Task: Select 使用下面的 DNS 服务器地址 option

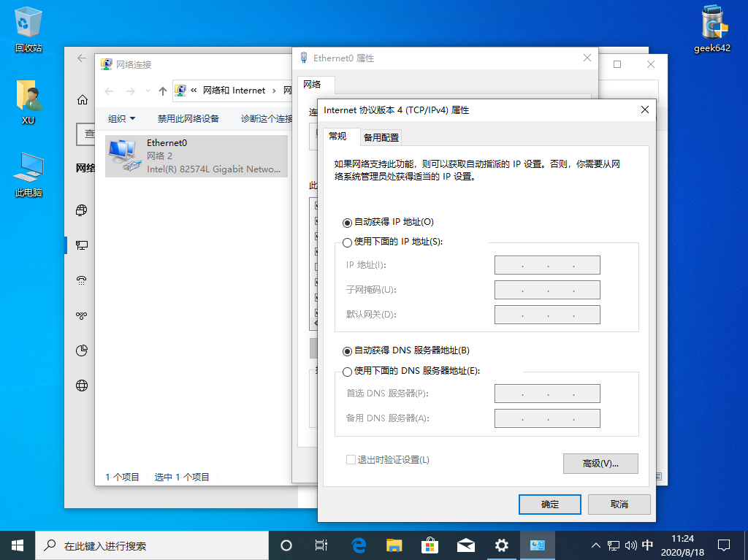Action: click(x=347, y=370)
